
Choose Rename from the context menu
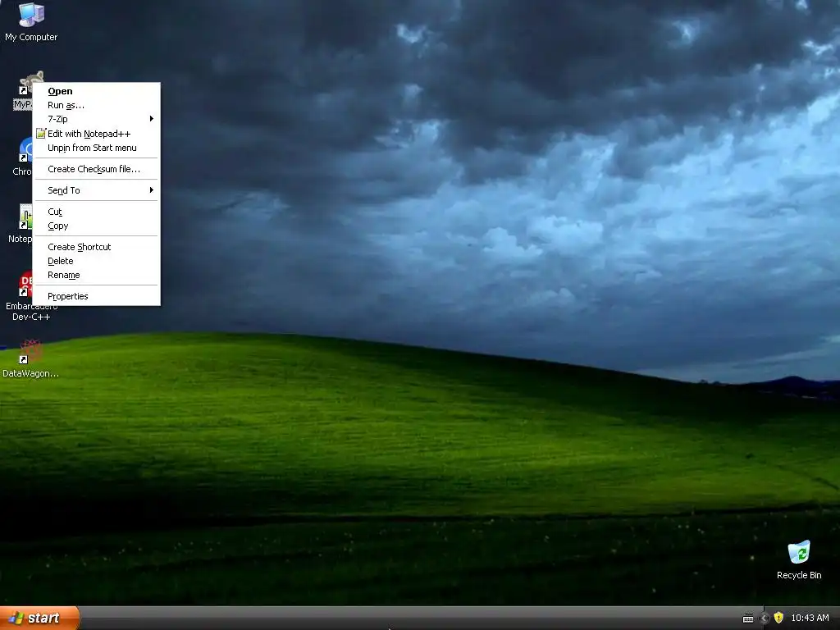[97, 275]
